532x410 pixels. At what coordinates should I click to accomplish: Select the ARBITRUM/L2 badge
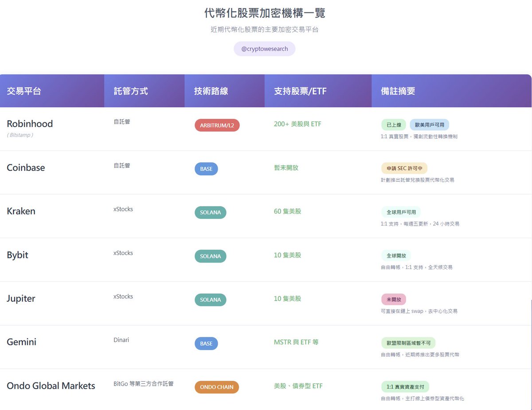pyautogui.click(x=217, y=125)
